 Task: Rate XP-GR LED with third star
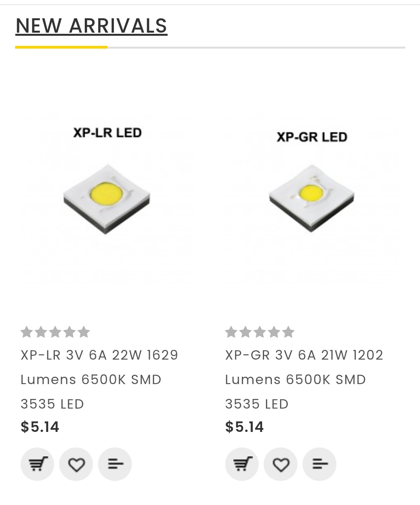(x=260, y=332)
